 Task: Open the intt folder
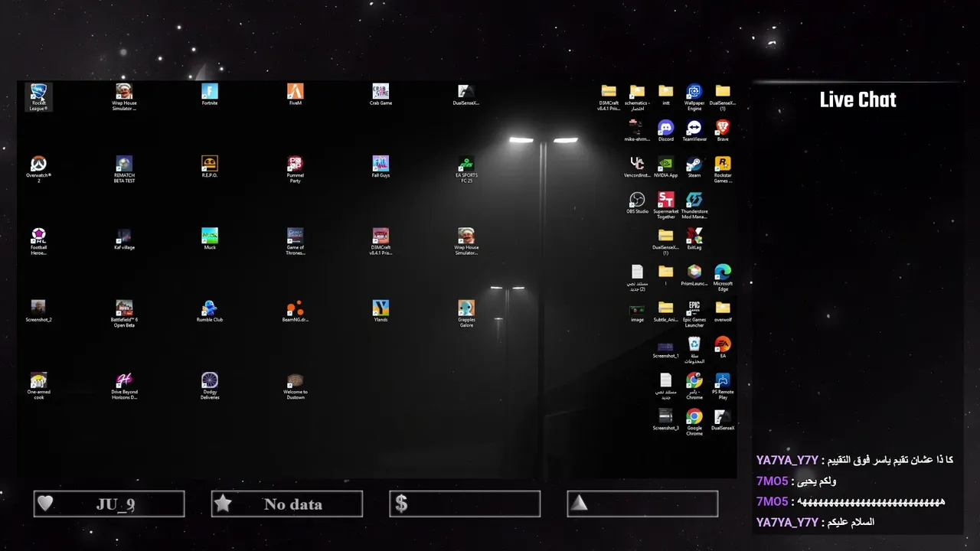(665, 95)
